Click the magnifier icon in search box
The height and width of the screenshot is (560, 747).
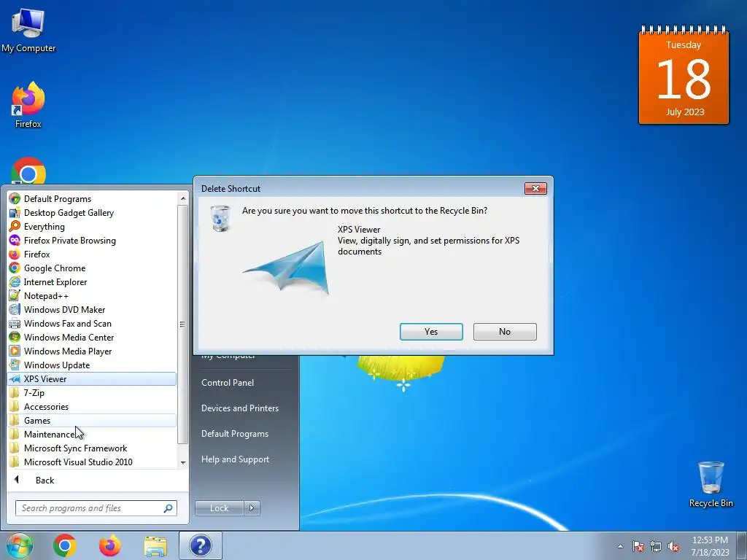coord(169,508)
